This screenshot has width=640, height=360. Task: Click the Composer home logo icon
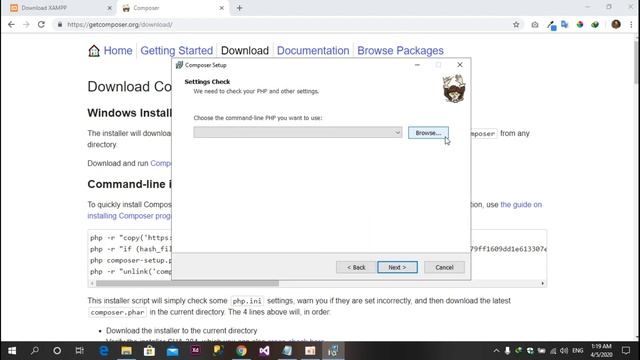point(94,51)
